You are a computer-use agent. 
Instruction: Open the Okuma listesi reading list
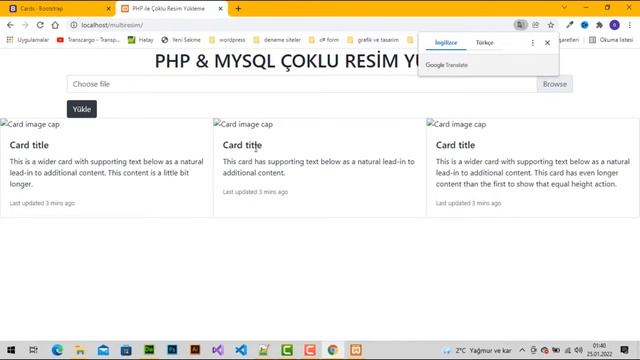point(611,40)
